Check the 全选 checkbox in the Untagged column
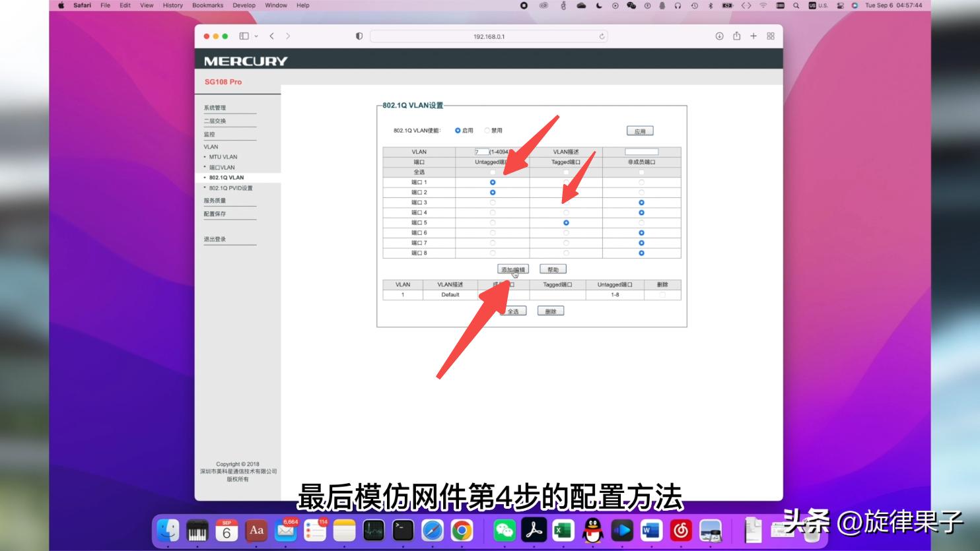 tap(493, 172)
